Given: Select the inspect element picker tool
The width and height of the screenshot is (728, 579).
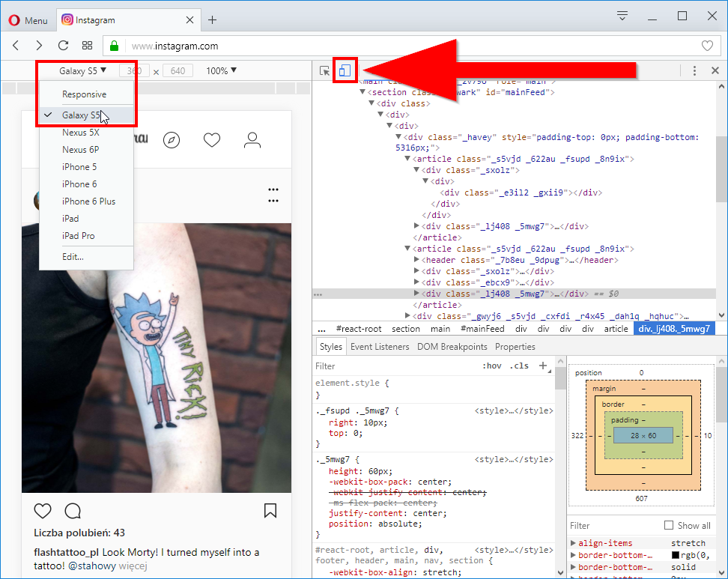Looking at the screenshot, I should 324,70.
